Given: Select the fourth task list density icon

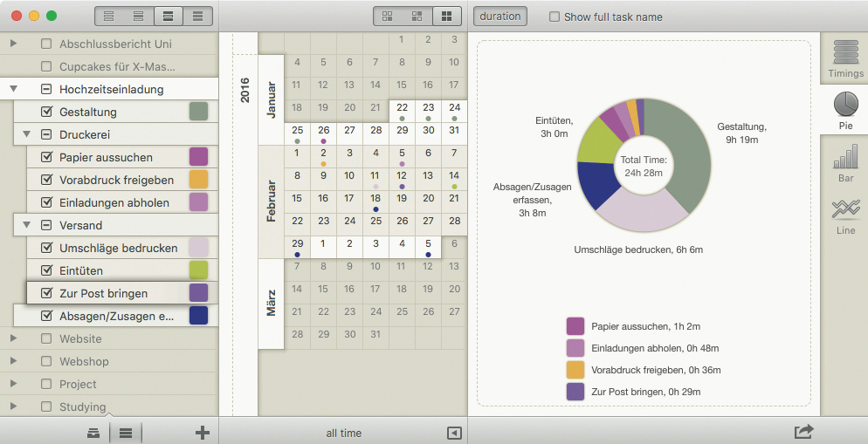Looking at the screenshot, I should [197, 17].
